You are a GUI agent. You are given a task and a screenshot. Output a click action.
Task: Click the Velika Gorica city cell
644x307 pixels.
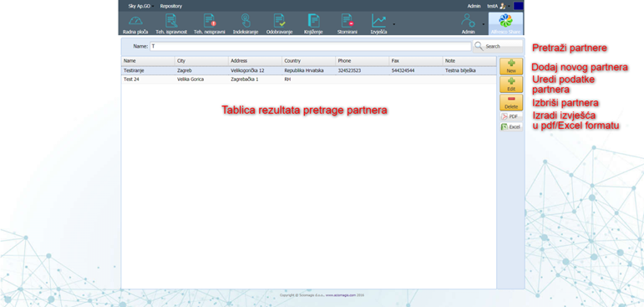[190, 79]
